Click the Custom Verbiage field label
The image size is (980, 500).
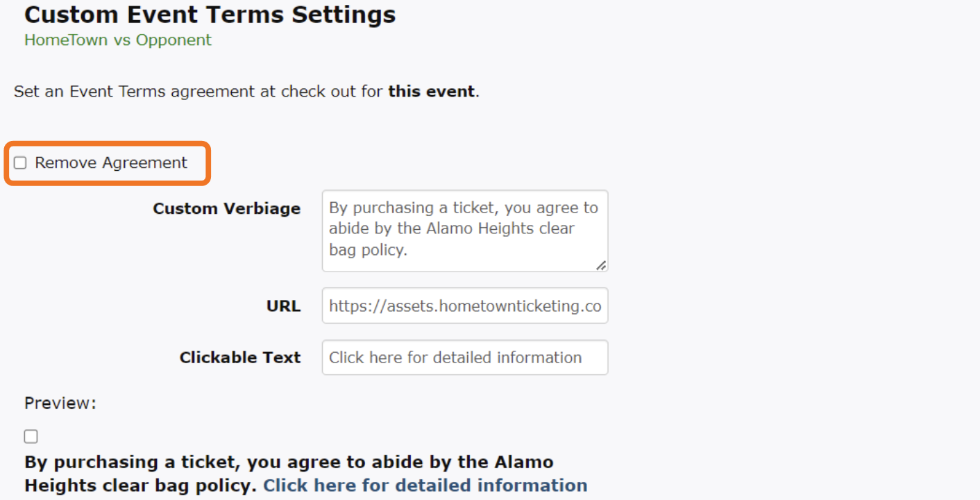(x=226, y=209)
